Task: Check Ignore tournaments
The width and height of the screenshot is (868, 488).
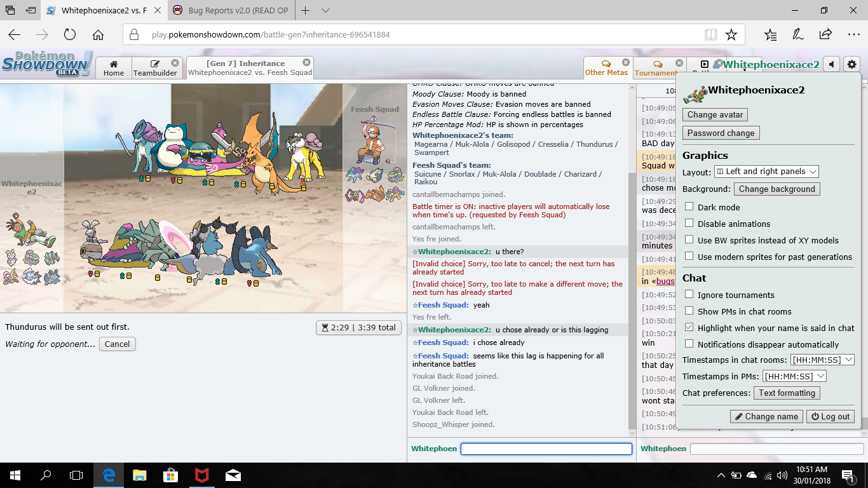Action: 689,294
